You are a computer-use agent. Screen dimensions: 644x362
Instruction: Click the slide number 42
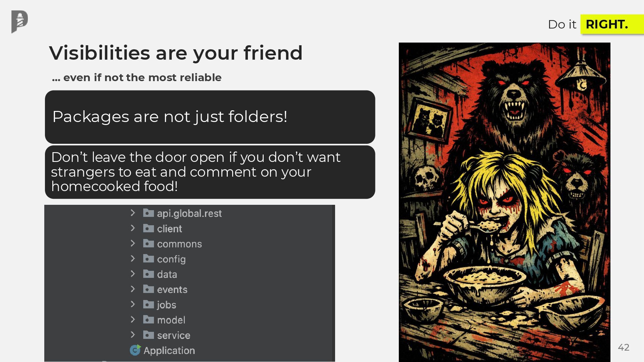click(624, 347)
